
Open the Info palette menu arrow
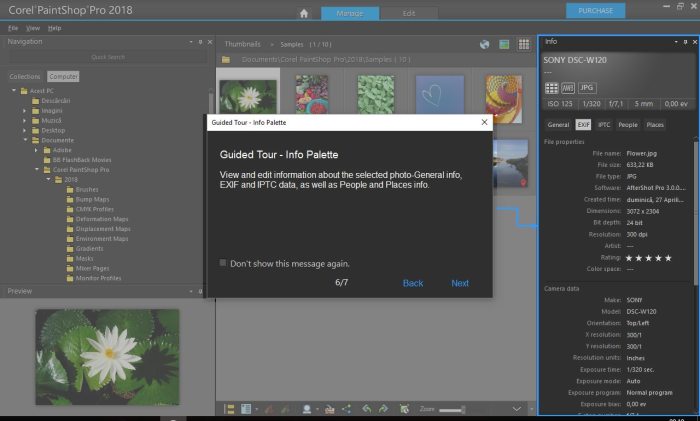point(676,42)
